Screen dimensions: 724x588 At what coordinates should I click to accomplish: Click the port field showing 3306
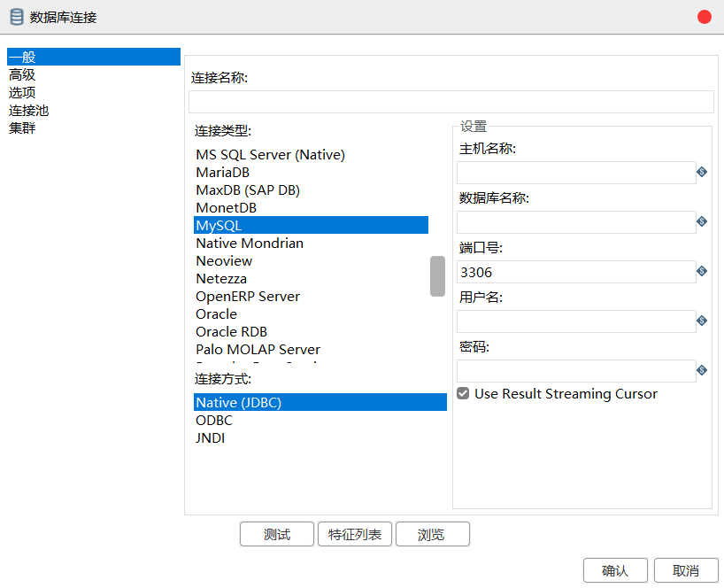tap(576, 272)
